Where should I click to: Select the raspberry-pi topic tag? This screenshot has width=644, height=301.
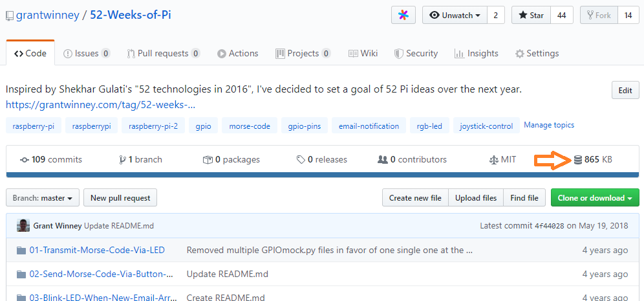[34, 126]
